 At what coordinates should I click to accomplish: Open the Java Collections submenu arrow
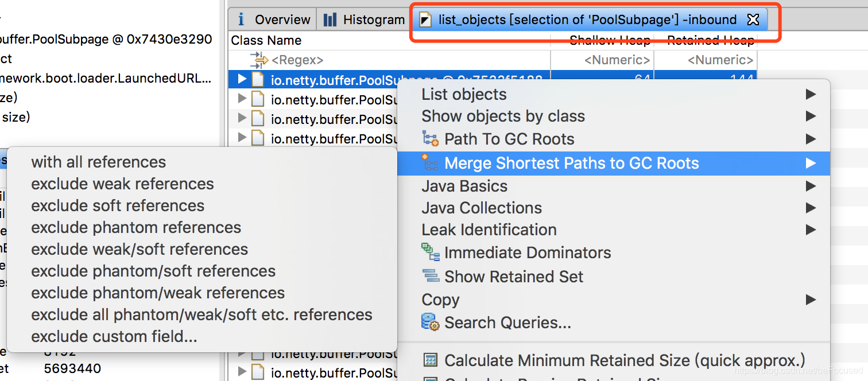811,208
